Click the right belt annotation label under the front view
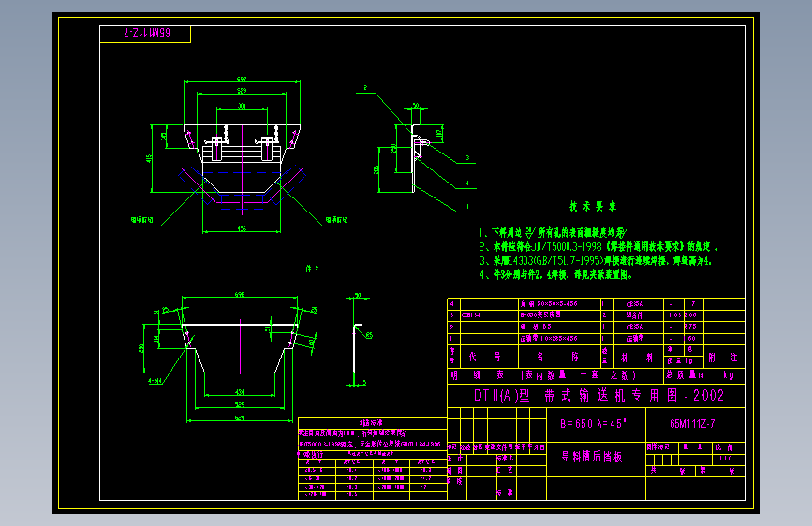 (x=336, y=220)
